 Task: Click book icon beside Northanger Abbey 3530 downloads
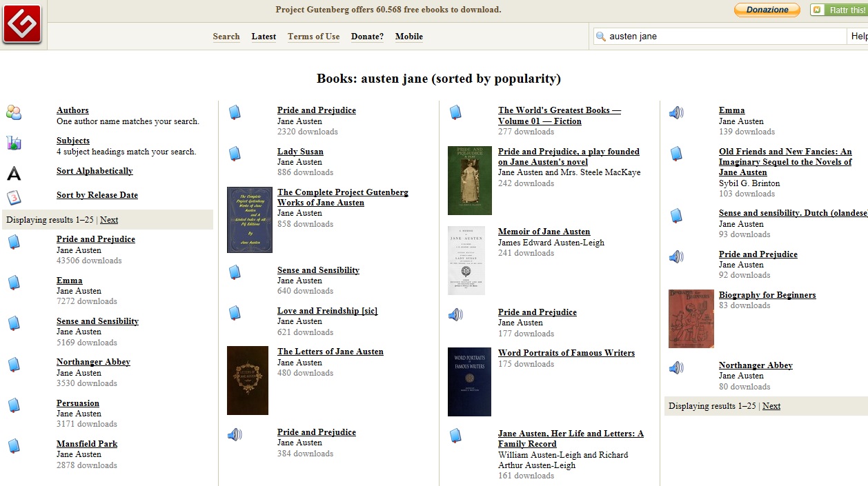tap(14, 365)
